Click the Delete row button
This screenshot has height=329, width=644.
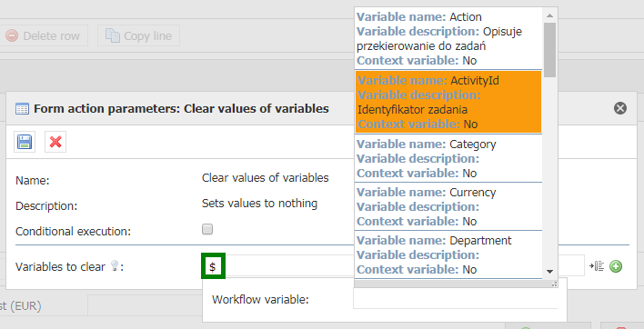pos(44,35)
